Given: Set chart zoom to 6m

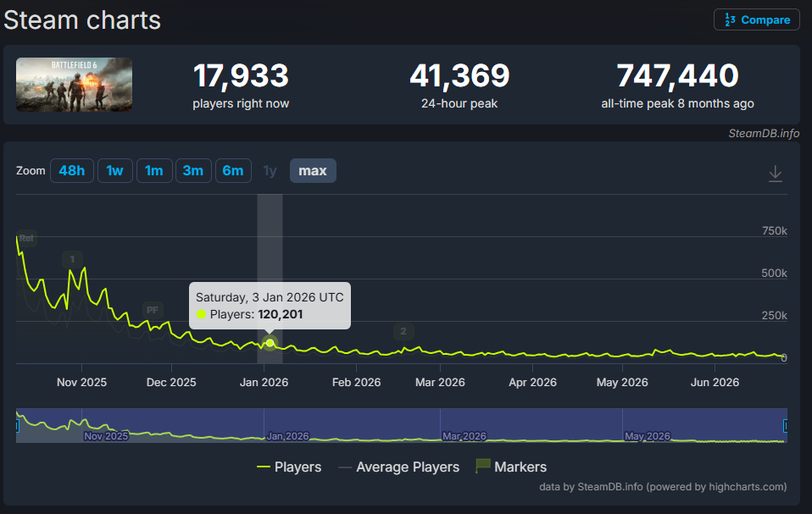Looking at the screenshot, I should [x=233, y=171].
